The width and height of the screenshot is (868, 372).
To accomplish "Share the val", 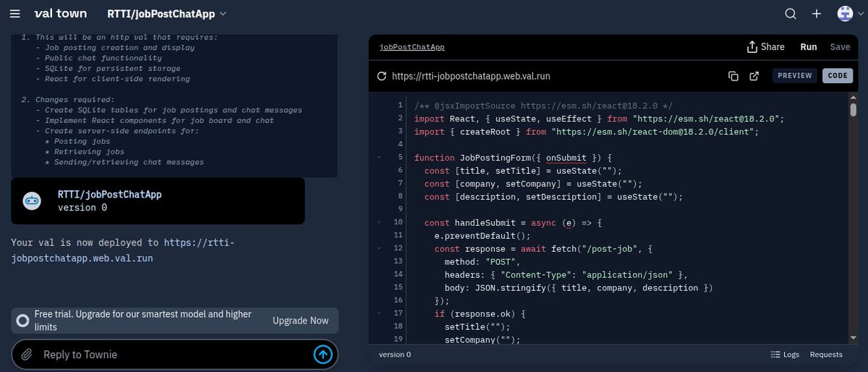I will click(x=765, y=47).
